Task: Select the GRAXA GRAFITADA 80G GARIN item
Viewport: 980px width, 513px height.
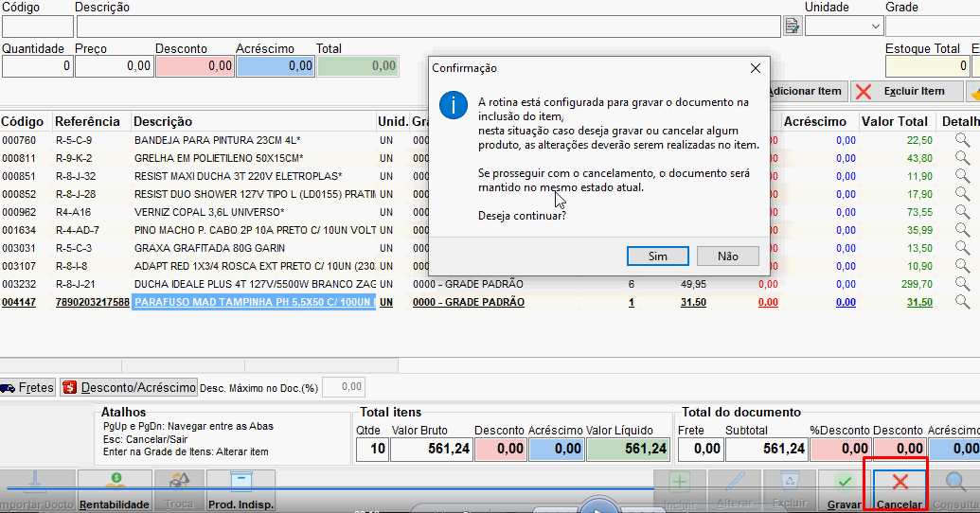Action: point(209,248)
